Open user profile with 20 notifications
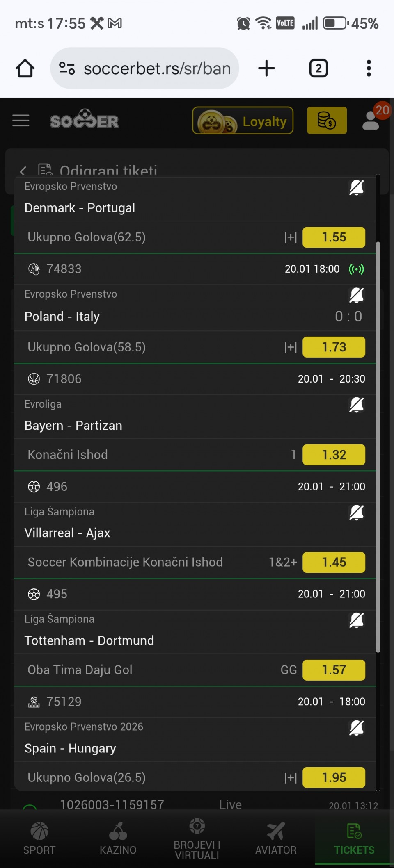 click(x=371, y=120)
